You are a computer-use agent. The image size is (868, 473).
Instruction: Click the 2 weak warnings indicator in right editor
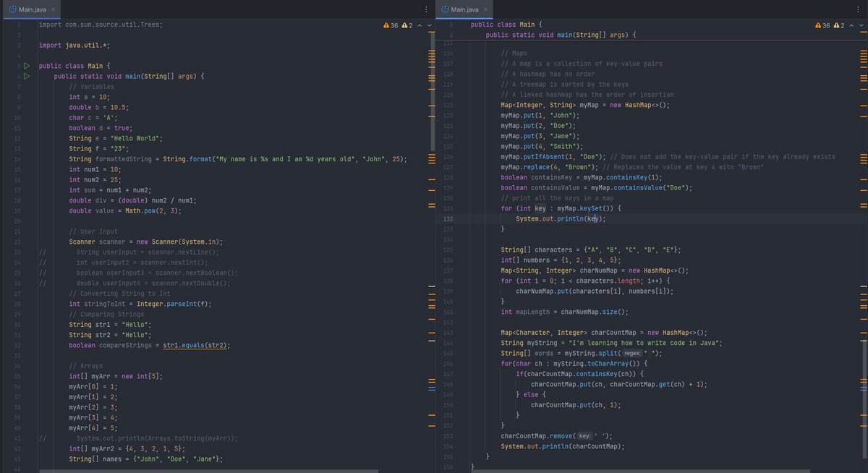coord(839,25)
